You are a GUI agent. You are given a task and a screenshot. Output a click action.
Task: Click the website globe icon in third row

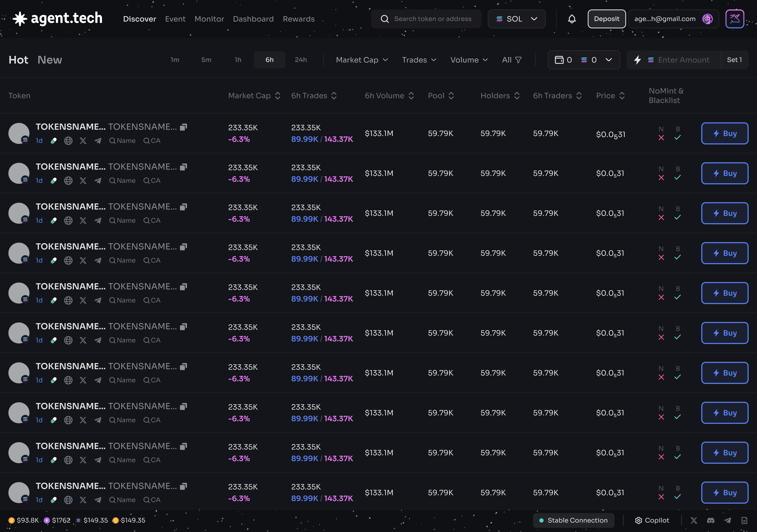(x=68, y=220)
